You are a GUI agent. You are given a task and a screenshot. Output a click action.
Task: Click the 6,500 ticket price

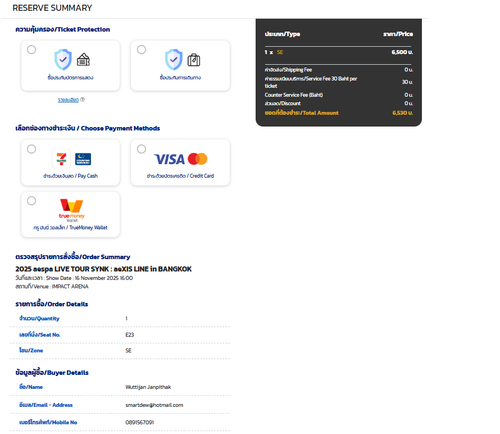(402, 52)
